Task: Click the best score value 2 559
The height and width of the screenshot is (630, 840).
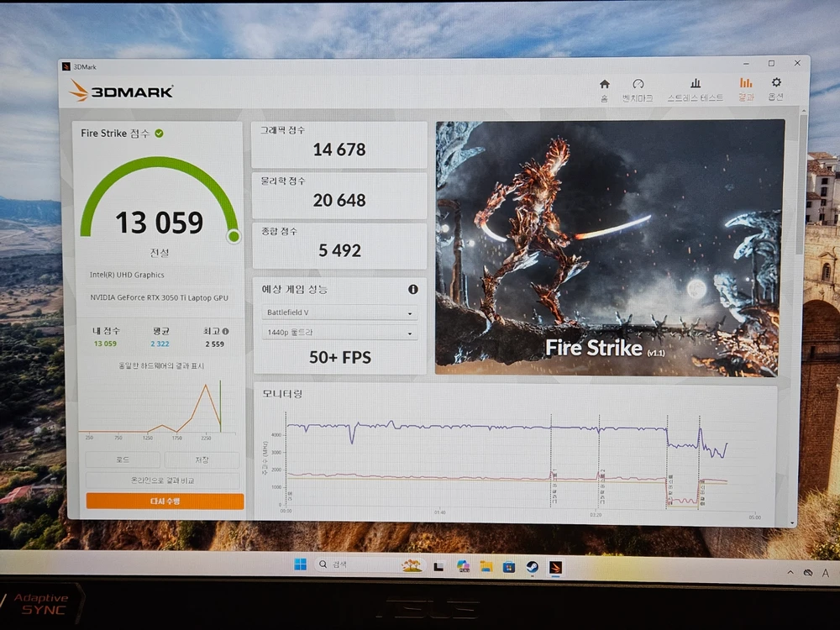Action: point(214,344)
